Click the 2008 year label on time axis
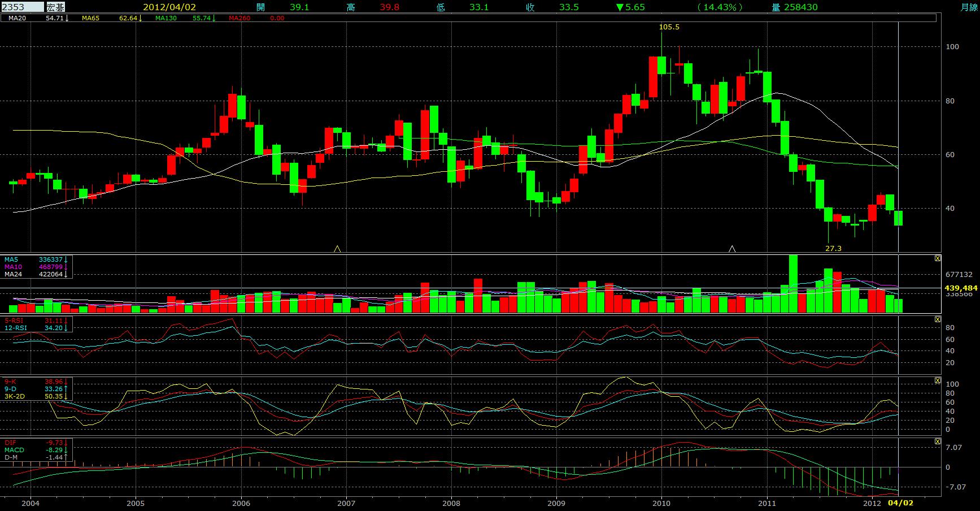980x511 pixels. point(451,503)
